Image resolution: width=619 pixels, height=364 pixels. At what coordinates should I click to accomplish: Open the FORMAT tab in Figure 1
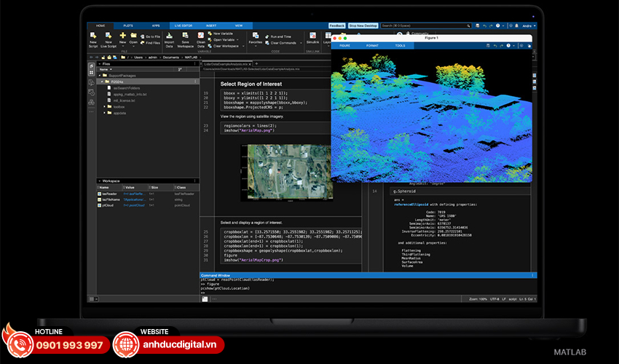371,45
